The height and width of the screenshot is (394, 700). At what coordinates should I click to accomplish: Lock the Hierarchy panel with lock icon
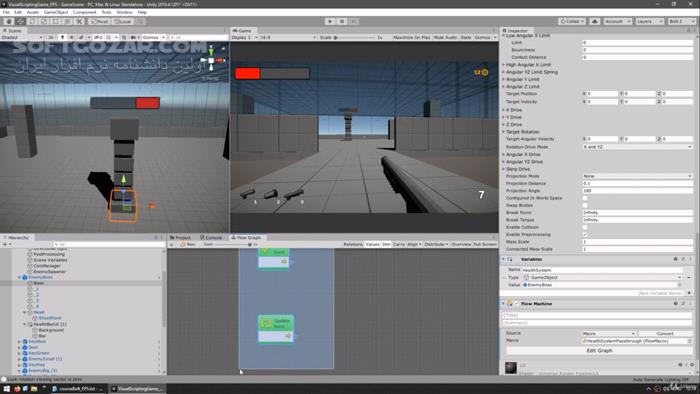click(156, 237)
